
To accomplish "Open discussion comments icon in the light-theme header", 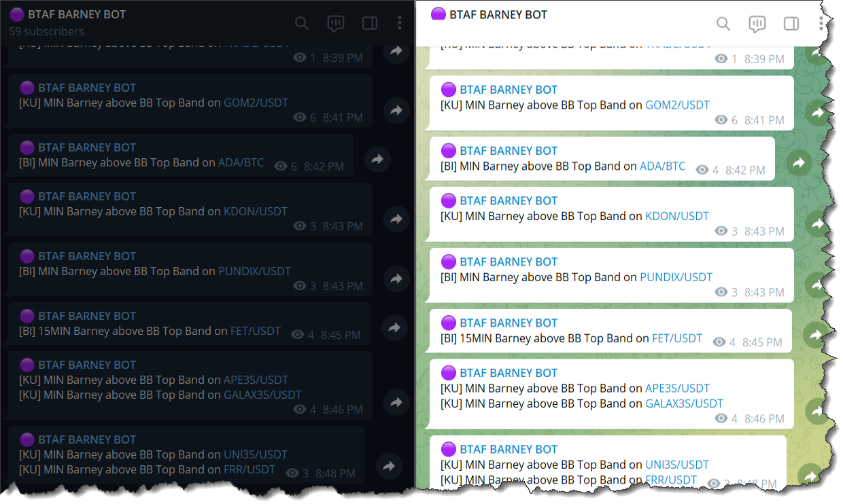I will pos(757,24).
